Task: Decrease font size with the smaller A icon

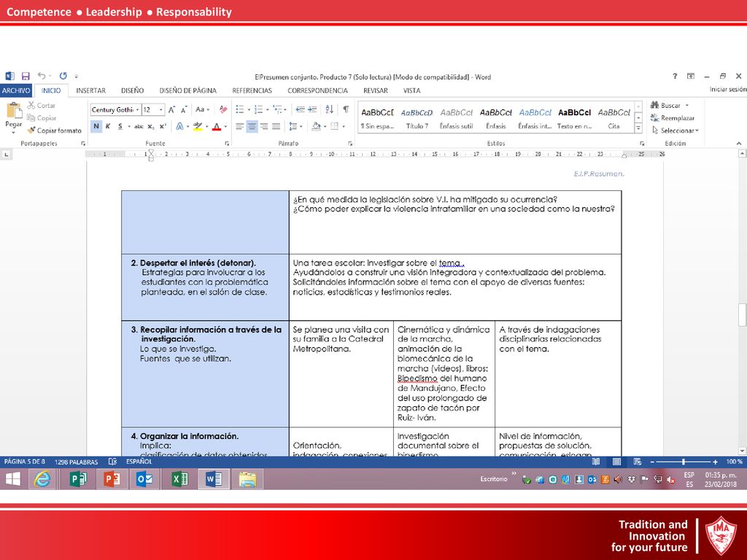Action: [x=183, y=109]
